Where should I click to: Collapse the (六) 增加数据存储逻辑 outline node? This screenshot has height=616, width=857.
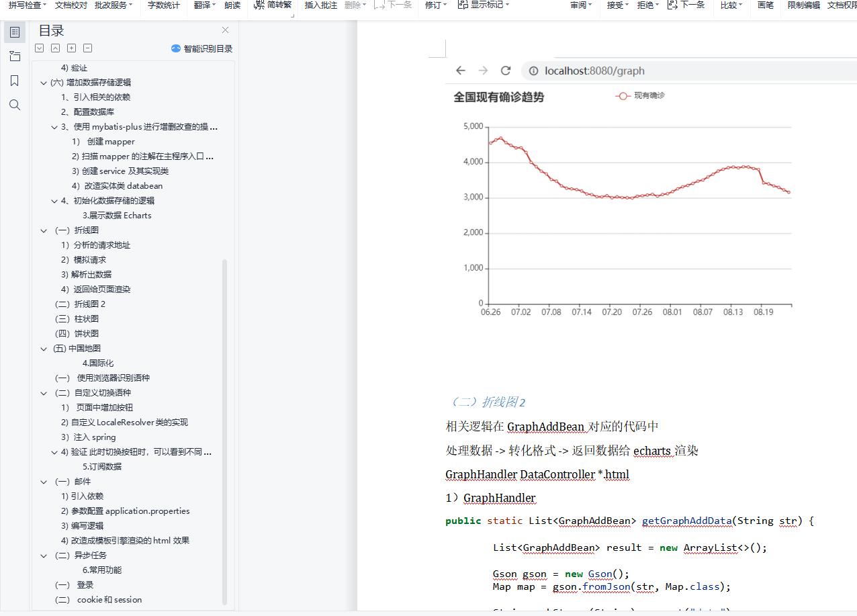[44, 83]
